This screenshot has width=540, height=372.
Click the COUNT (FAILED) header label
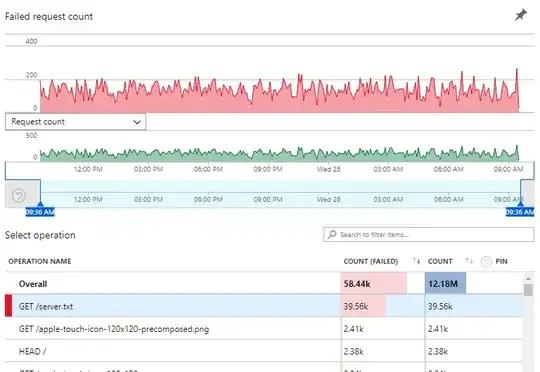[x=371, y=261]
